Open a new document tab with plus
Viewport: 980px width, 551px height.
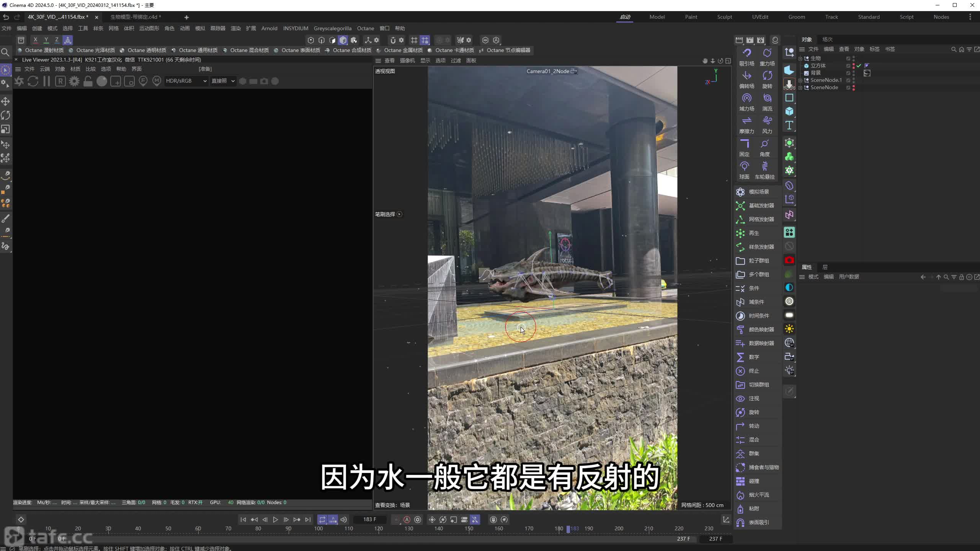click(186, 17)
